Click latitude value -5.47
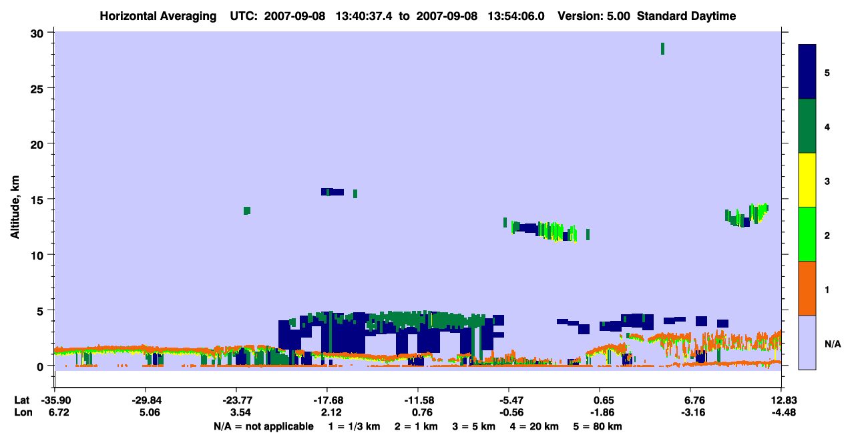 click(x=509, y=400)
